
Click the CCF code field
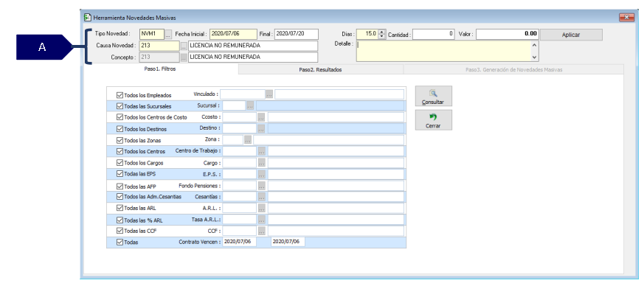click(x=240, y=231)
